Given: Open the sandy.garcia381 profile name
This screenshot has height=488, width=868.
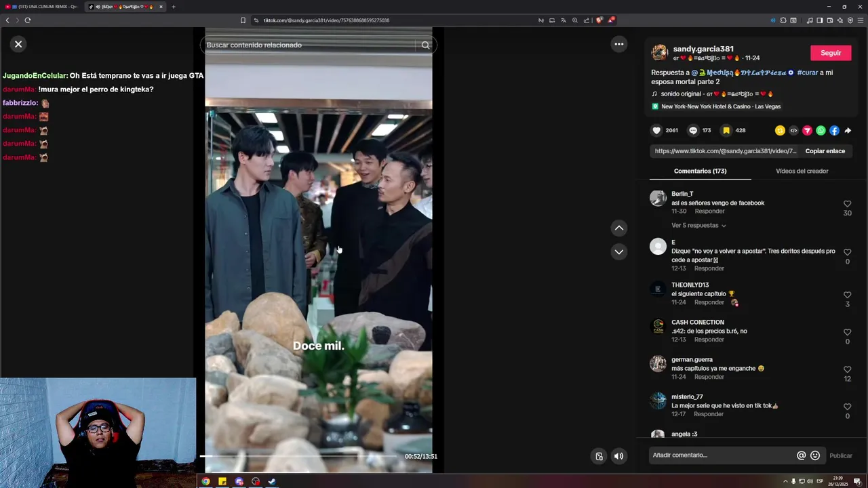Looking at the screenshot, I should (x=703, y=49).
